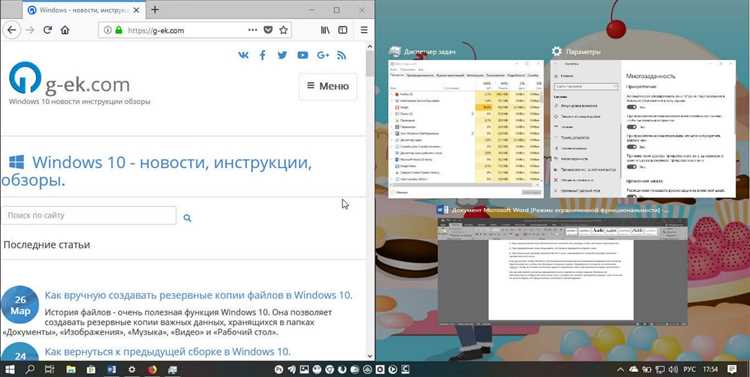The image size is (750, 377).
Task: Select the Microsoft Word document thumbnail
Action: tap(562, 271)
